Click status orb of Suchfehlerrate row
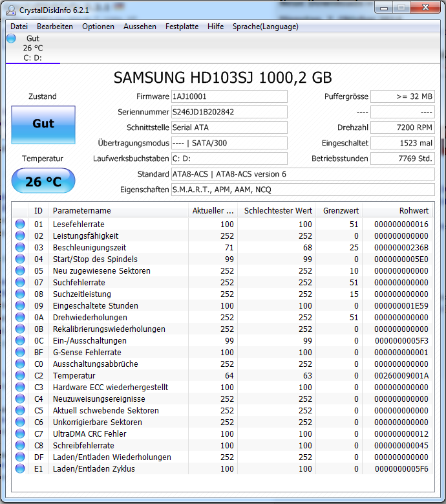This screenshot has height=504, width=446. [20, 282]
